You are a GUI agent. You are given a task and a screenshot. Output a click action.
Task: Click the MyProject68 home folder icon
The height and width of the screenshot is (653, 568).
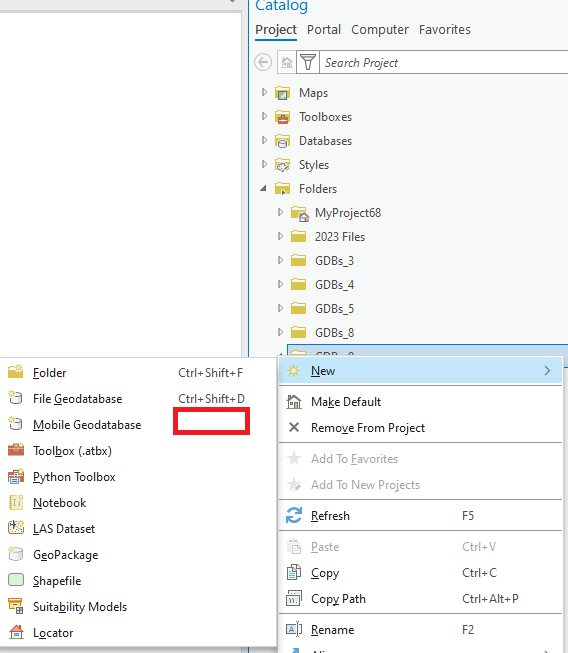[x=299, y=213]
